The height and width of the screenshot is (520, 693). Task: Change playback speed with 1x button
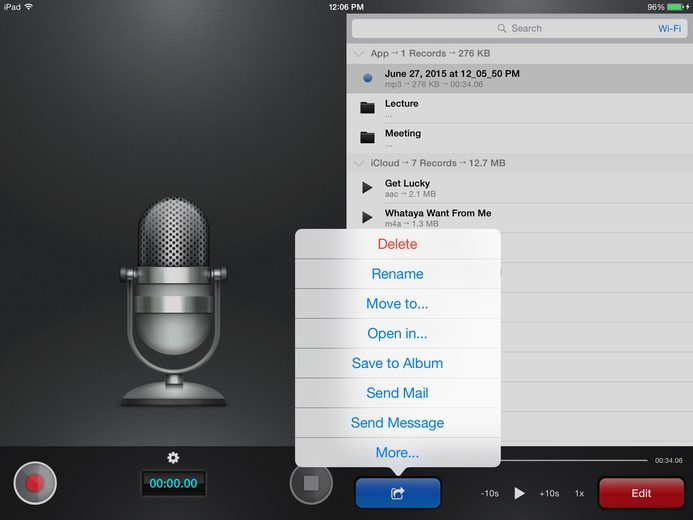click(x=579, y=493)
